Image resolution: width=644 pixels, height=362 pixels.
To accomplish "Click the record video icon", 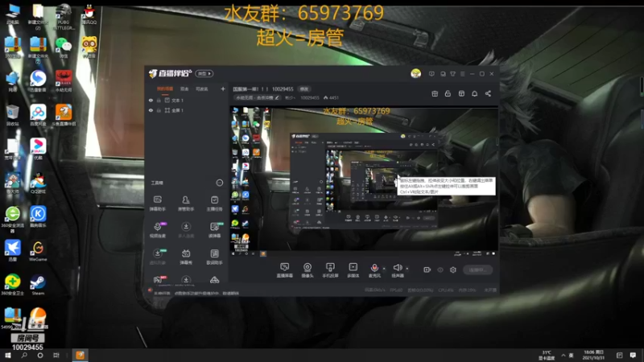I will point(427,269).
